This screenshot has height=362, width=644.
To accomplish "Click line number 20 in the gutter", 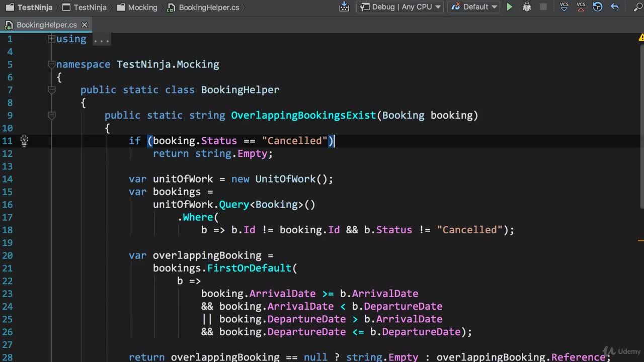I will [7, 255].
